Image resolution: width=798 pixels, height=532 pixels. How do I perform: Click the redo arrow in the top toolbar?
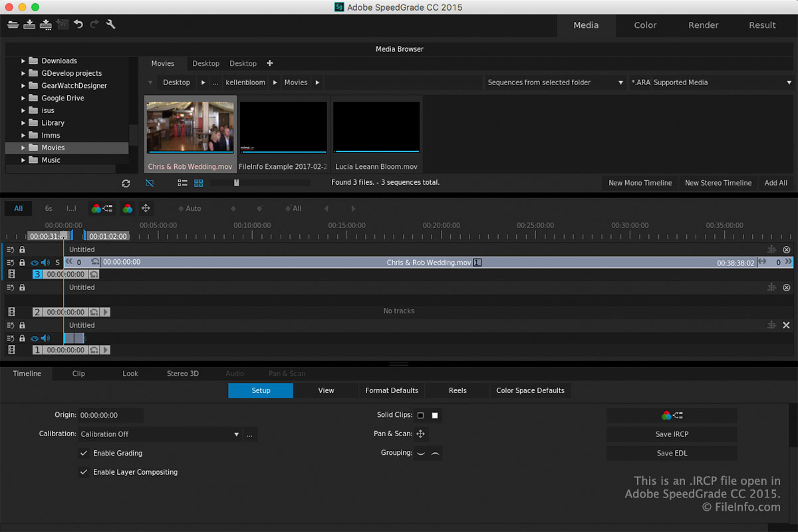pos(94,25)
